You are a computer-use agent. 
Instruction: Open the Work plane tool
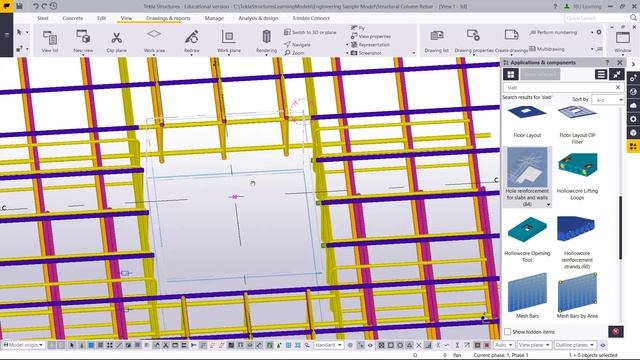tap(229, 41)
